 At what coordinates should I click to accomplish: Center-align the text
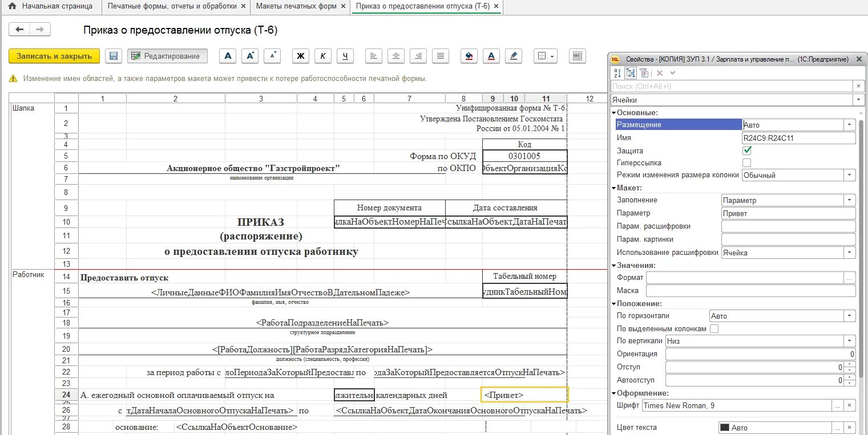(396, 56)
